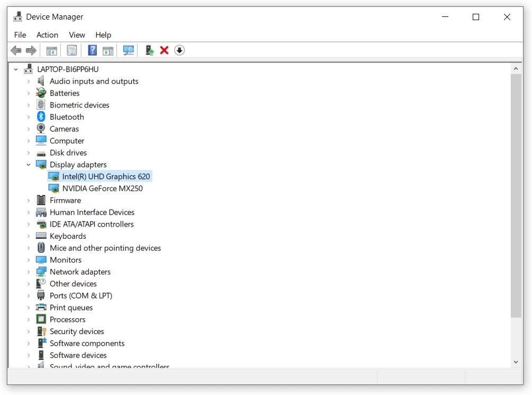Expand the Network adapters category
Viewport: 532px width, 395px height.
(x=29, y=272)
